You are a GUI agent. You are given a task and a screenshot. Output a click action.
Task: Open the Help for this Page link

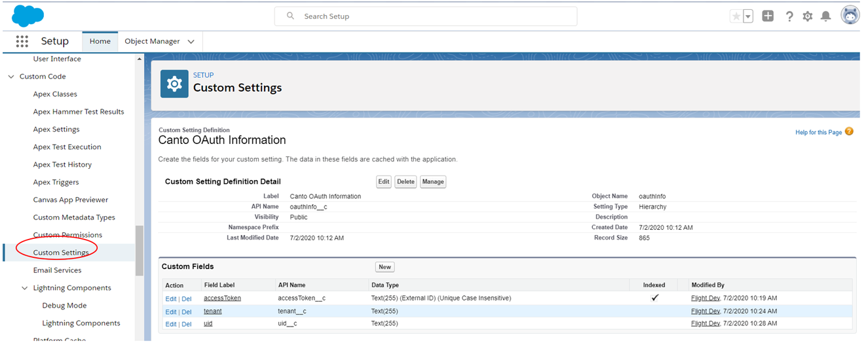click(x=818, y=132)
